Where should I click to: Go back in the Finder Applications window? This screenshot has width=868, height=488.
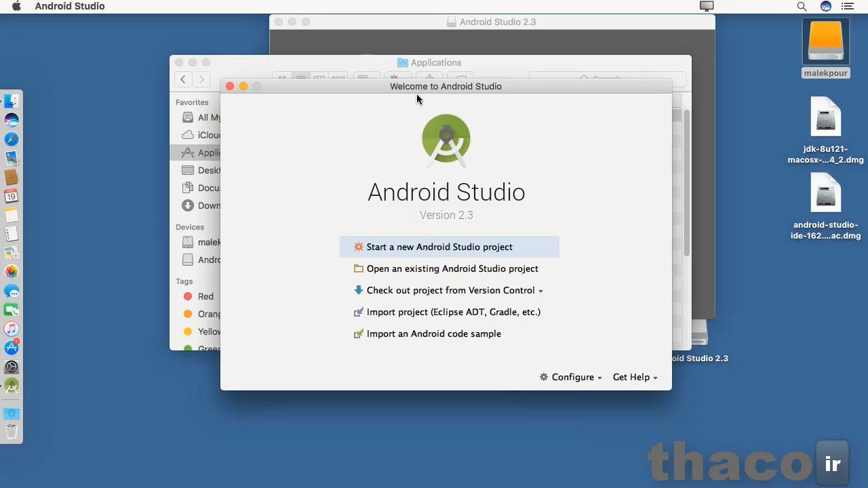pyautogui.click(x=183, y=79)
